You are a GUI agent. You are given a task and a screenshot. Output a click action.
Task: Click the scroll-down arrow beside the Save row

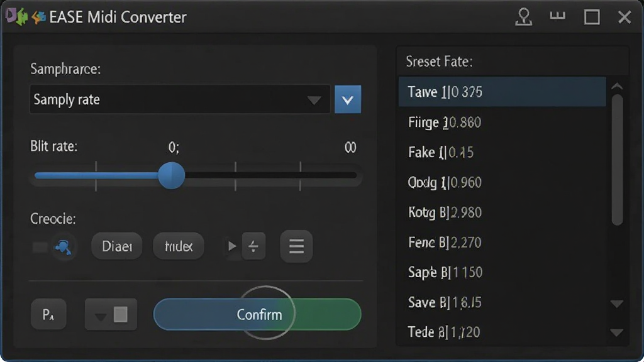pos(617,304)
